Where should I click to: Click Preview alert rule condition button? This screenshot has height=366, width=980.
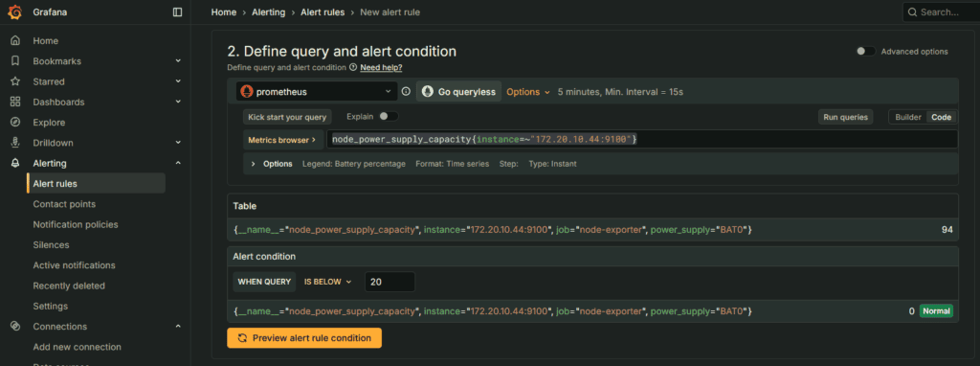click(x=303, y=338)
